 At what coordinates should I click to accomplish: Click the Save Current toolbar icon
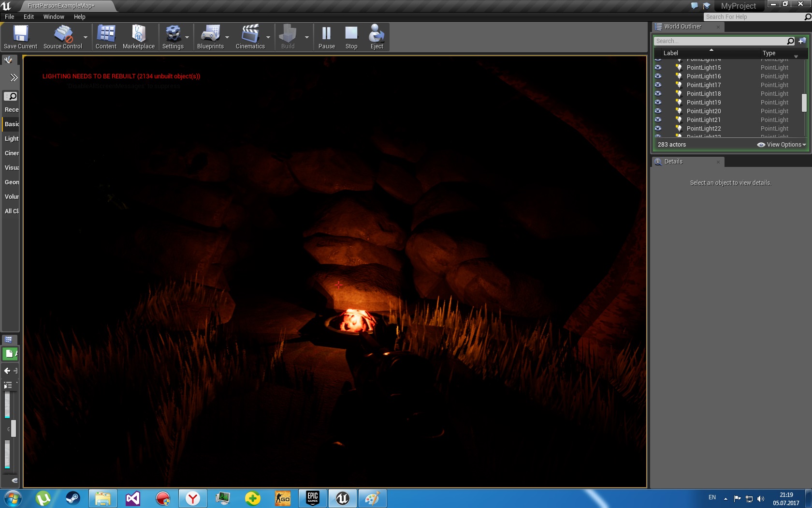20,37
